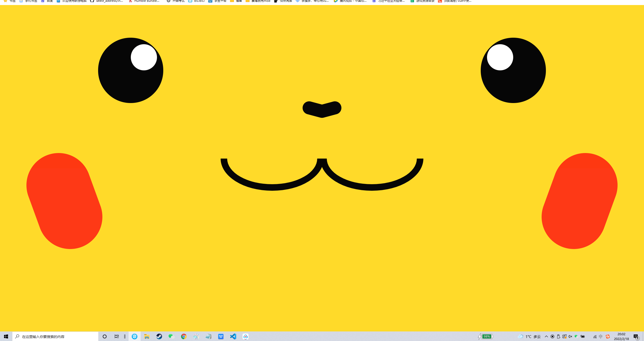Image resolution: width=644 pixels, height=341 pixels.
Task: Click the muted volume tray icon
Action: (x=570, y=336)
